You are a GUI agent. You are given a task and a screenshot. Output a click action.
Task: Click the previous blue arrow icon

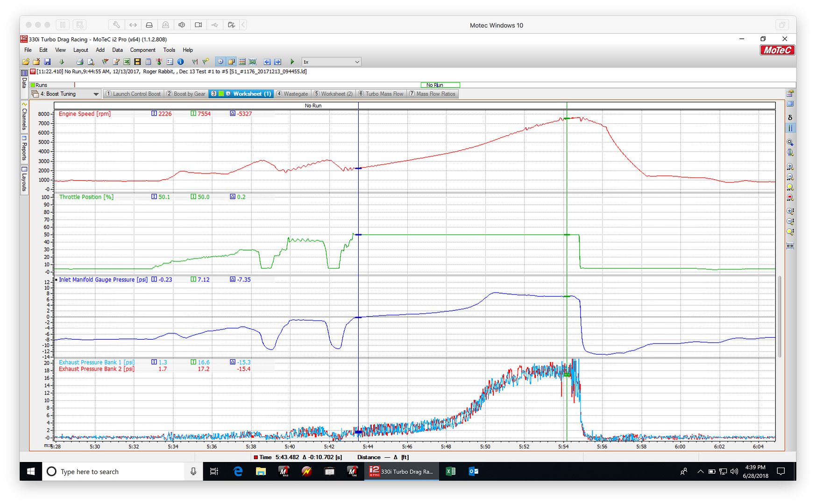tap(267, 62)
